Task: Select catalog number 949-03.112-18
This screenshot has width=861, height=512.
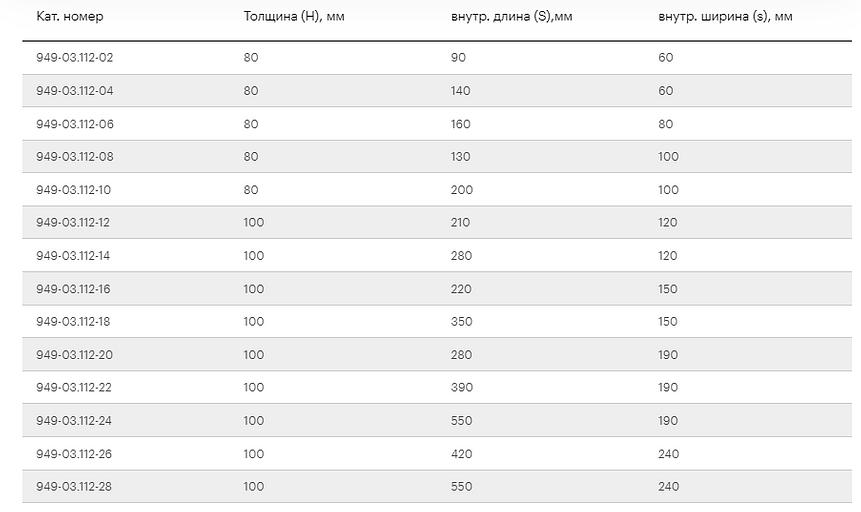Action: [74, 322]
